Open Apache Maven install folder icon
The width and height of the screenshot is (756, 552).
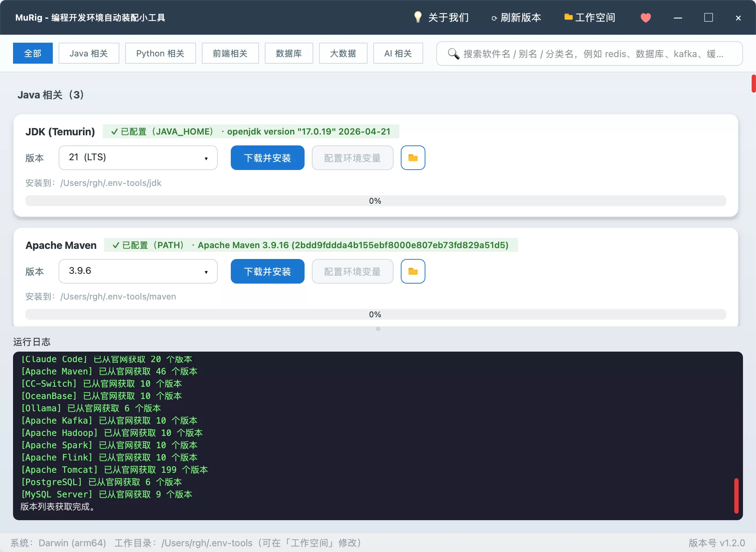click(x=413, y=271)
